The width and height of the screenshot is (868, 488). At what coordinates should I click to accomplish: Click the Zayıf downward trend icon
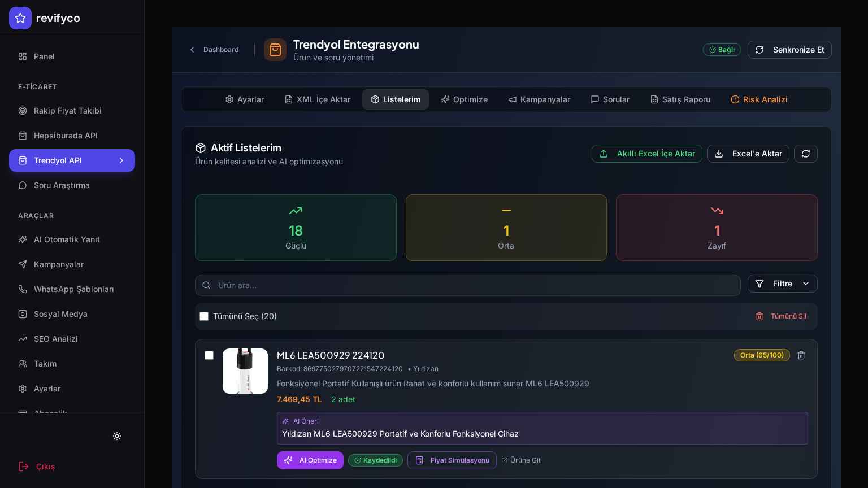(x=717, y=211)
